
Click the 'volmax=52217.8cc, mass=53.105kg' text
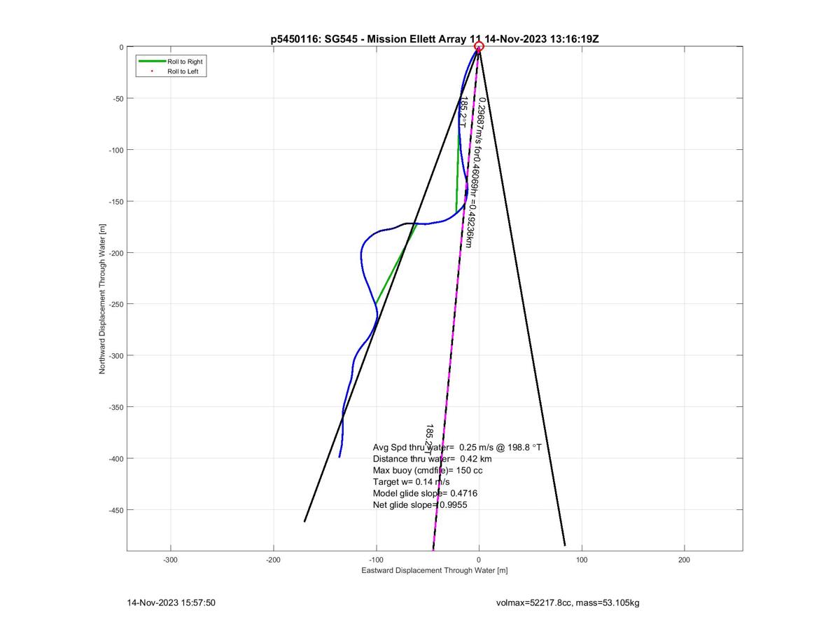(567, 602)
